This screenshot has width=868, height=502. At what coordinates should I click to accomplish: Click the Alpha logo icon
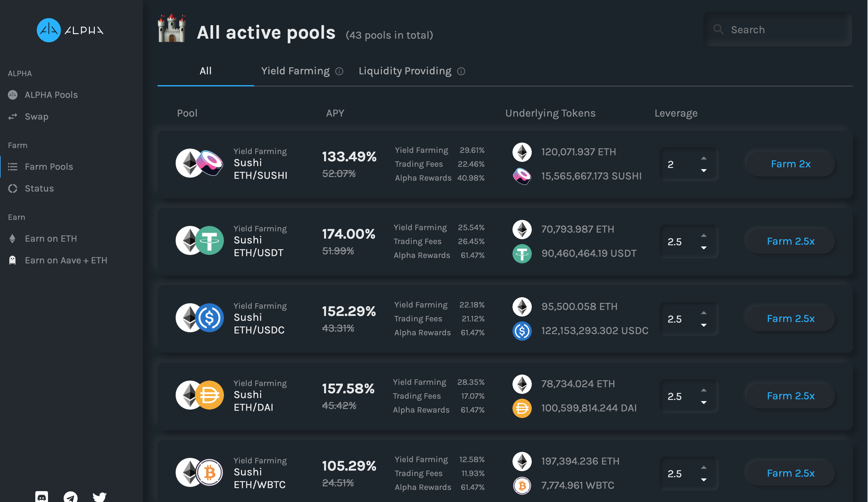tap(49, 30)
